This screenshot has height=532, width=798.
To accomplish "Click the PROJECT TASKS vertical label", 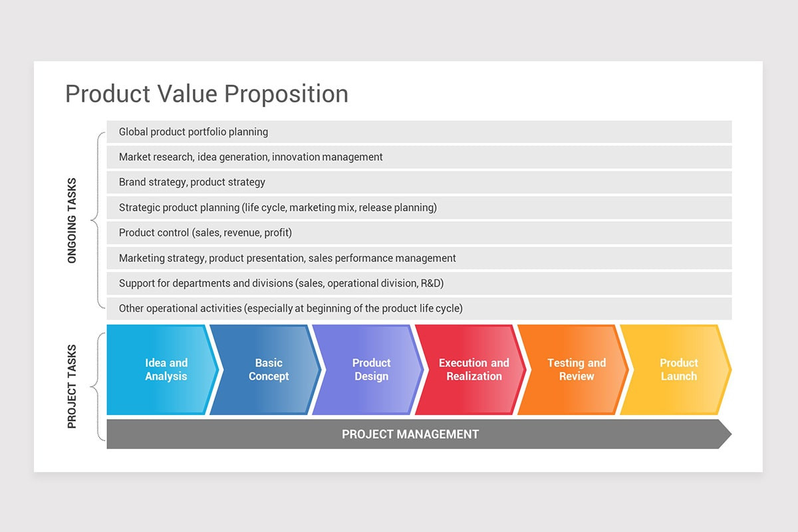I will tap(72, 386).
